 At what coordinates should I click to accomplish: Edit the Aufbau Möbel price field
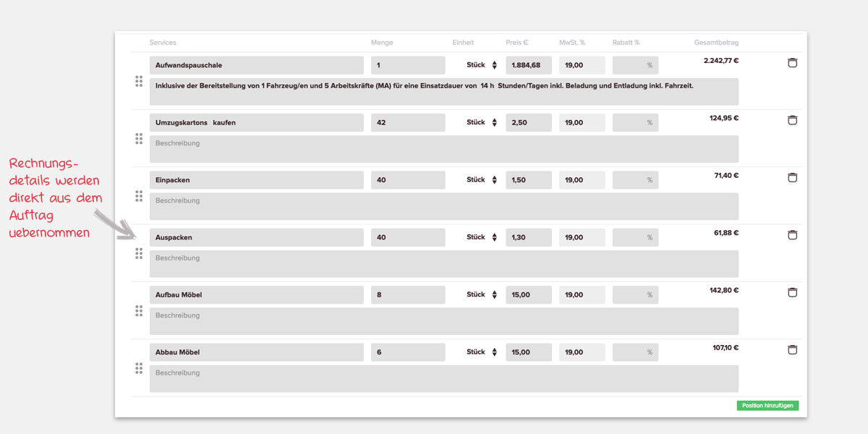click(x=529, y=294)
